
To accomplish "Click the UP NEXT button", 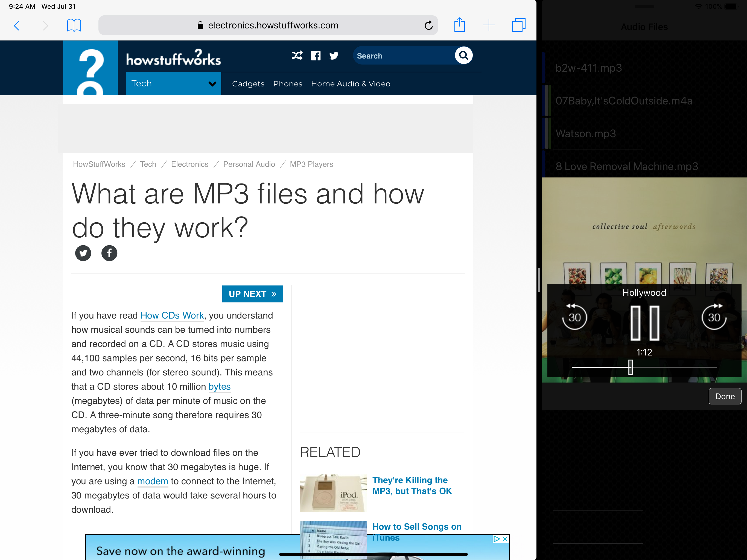I will pyautogui.click(x=252, y=294).
